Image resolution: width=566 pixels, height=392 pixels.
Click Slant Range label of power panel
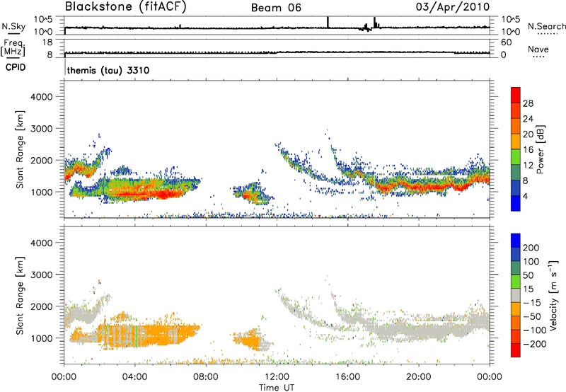click(20, 149)
